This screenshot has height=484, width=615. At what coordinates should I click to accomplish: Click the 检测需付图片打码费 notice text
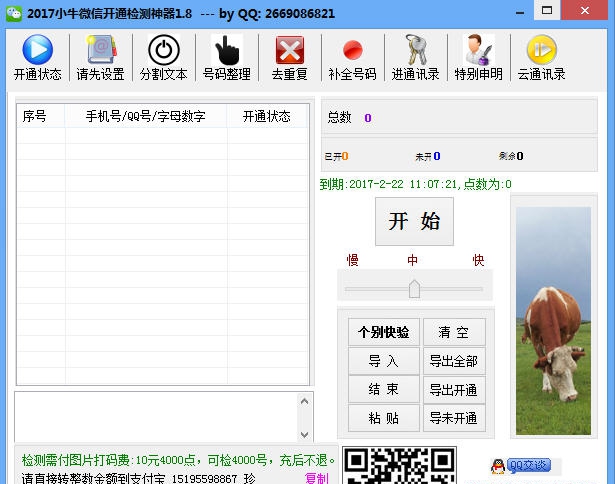pos(178,460)
